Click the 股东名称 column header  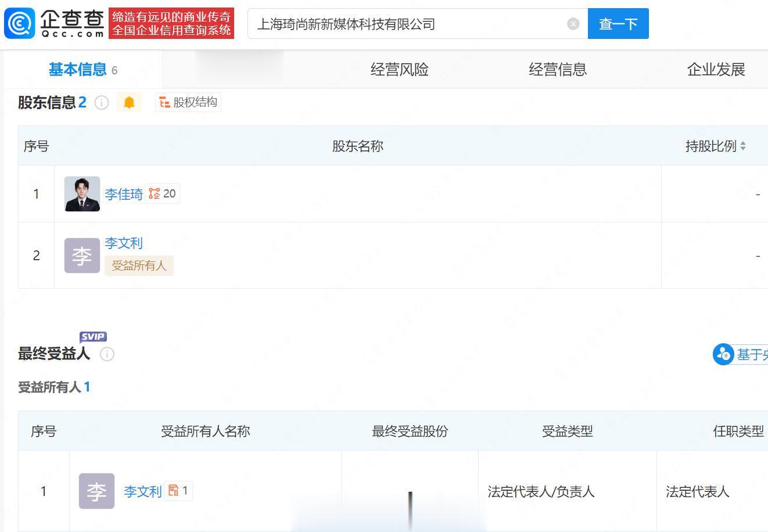coord(358,146)
